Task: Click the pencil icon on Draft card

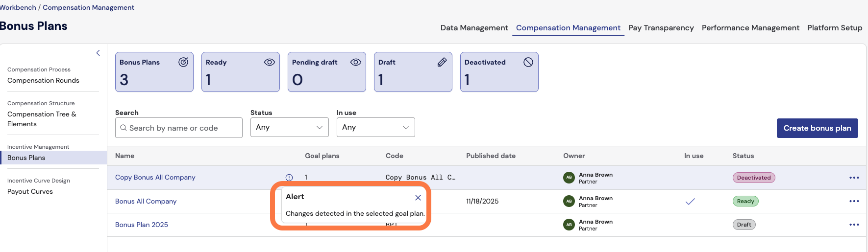Action: point(442,62)
